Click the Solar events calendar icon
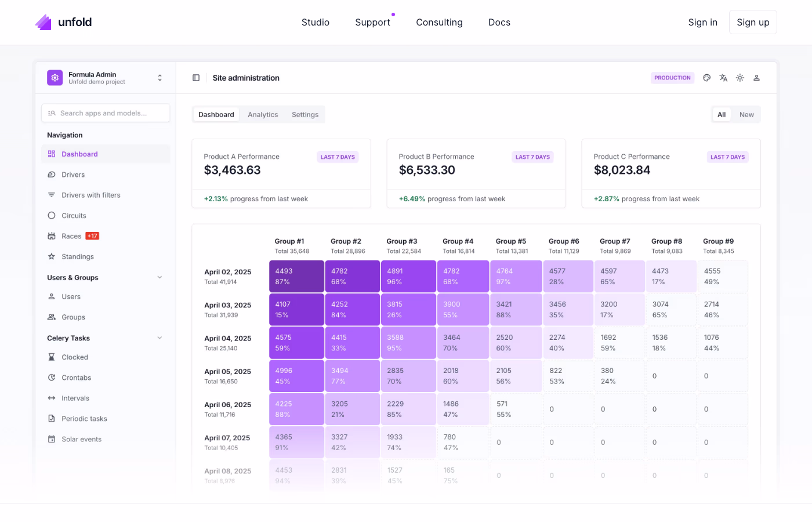Screen dimensions: 812x522 point(52,439)
